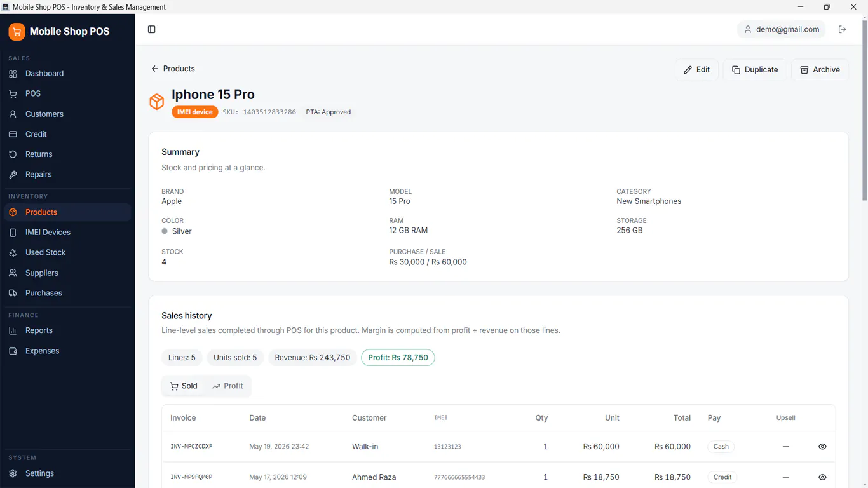Viewport: 868px width, 488px height.
Task: Open the Credit section
Action: coord(67,134)
